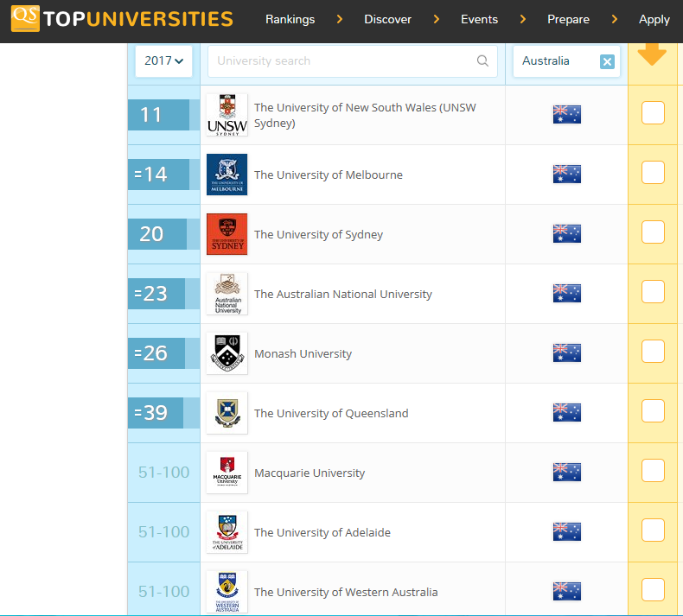The height and width of the screenshot is (616, 683).
Task: Open The University of Western Australia link
Action: click(346, 593)
